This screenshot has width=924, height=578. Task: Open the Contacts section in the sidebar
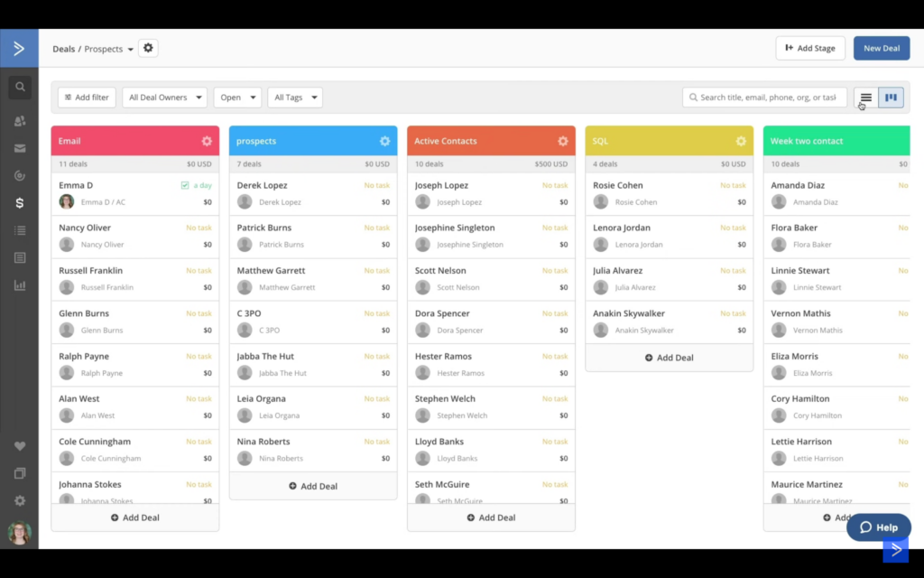click(x=20, y=120)
